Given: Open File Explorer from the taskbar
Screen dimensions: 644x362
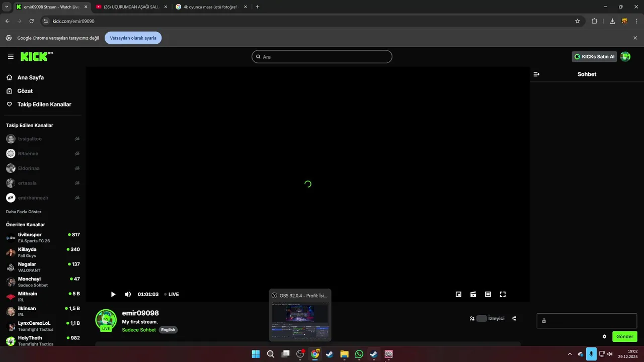Looking at the screenshot, I should coord(344,354).
